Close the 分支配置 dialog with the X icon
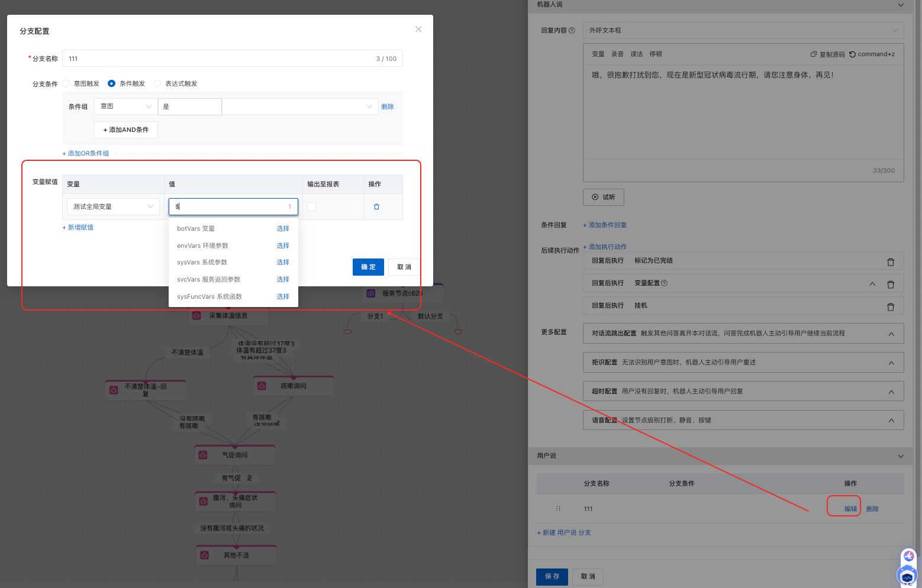Viewport: 922px width, 588px height. pyautogui.click(x=418, y=30)
